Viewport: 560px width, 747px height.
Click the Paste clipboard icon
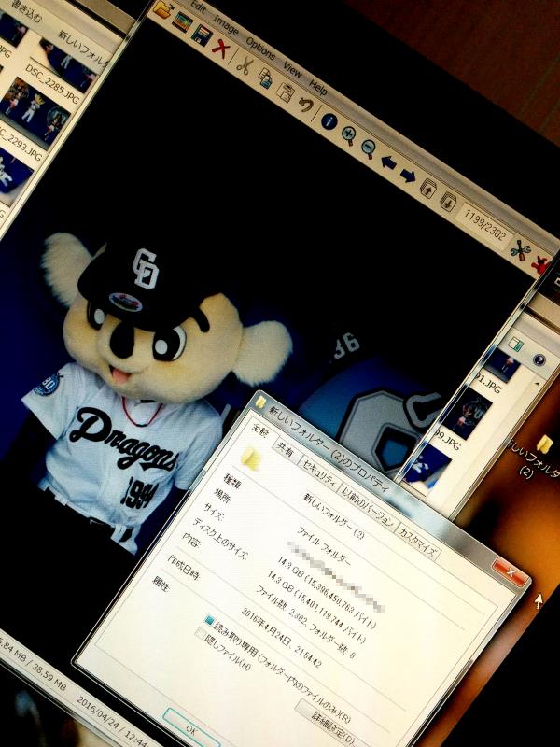pos(286,92)
